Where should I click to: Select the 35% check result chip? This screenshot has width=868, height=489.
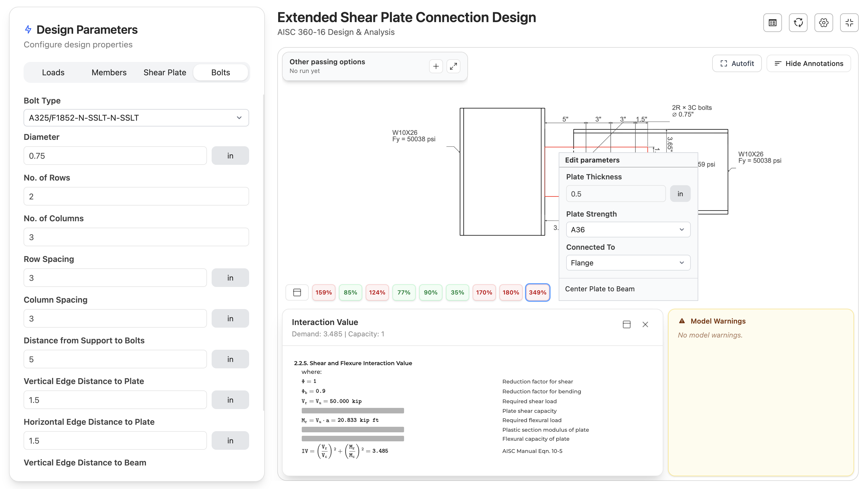(x=457, y=292)
